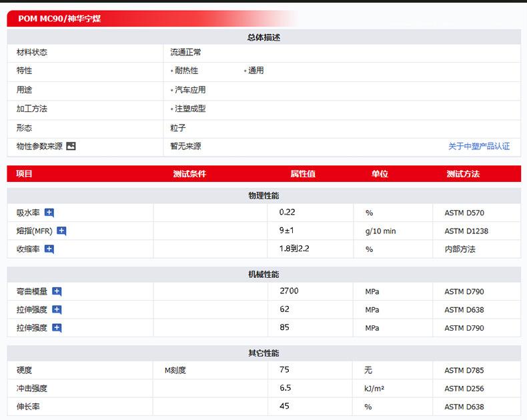The width and height of the screenshot is (527, 420).
Task: Click the plus icon beside 熔指(MFR)
Action: [61, 231]
